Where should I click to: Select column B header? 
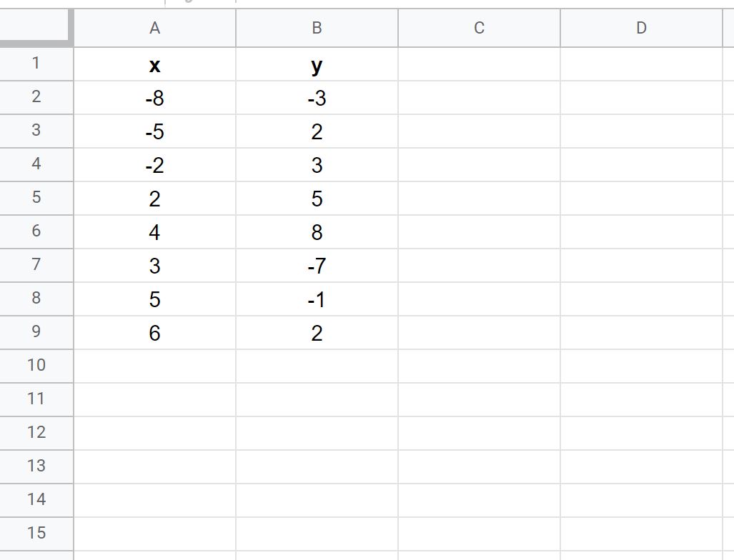(x=317, y=28)
